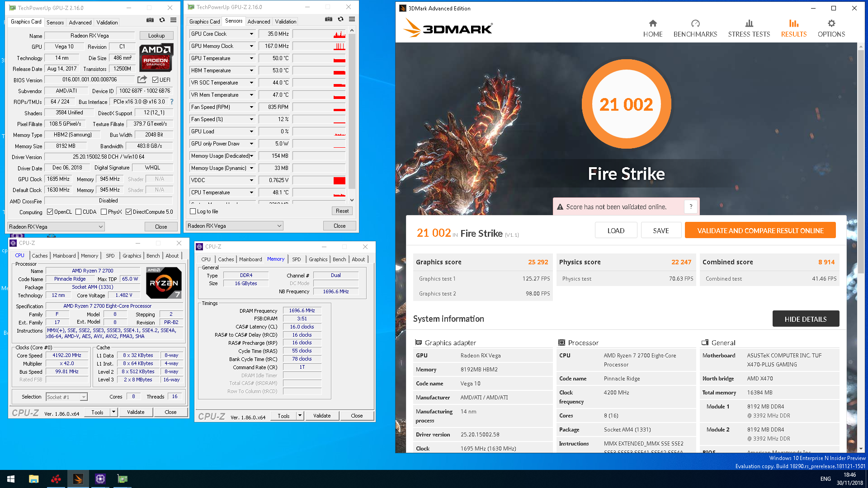Open Bench tab in right CPU-Z window

coord(340,259)
